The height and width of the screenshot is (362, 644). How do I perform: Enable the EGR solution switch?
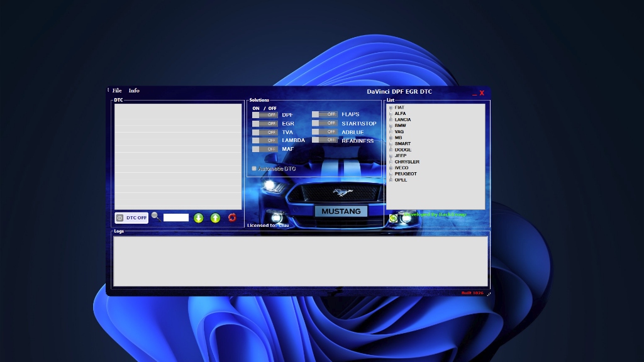coord(265,124)
